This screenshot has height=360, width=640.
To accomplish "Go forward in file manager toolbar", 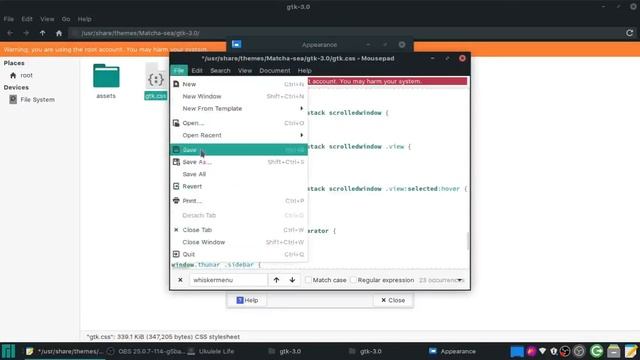I will [26, 33].
